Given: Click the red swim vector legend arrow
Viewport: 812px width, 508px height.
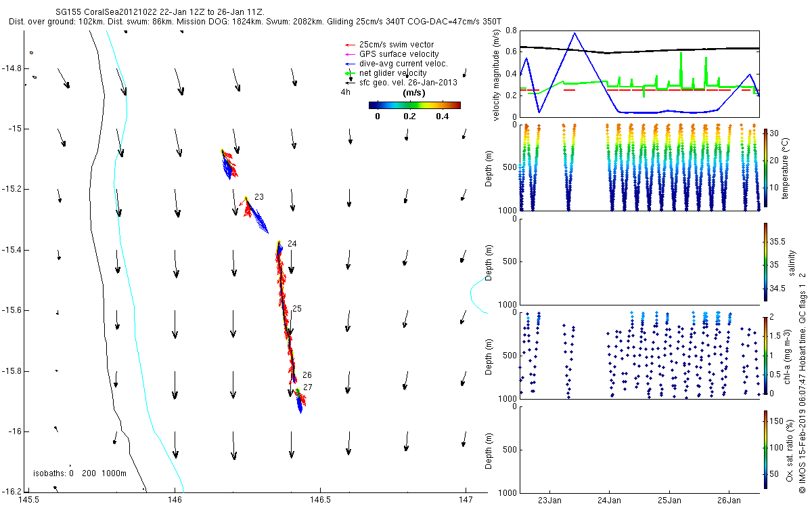Looking at the screenshot, I should click(x=350, y=45).
